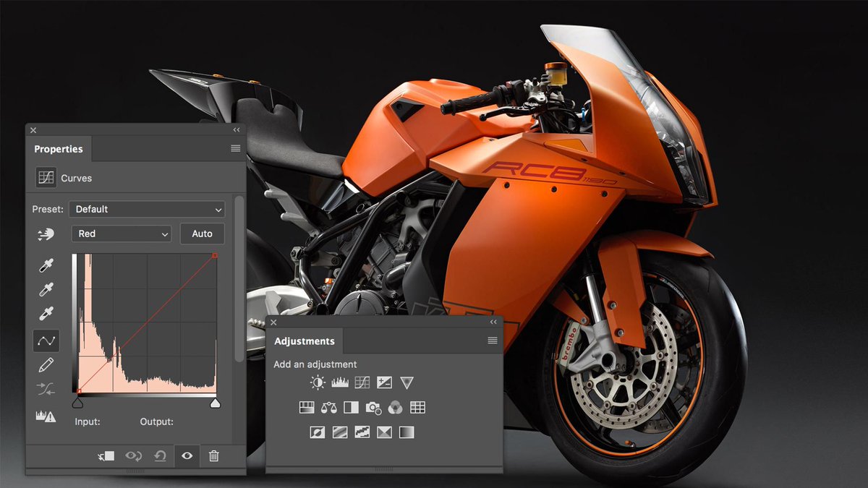Clip adjustment to the layer below
This screenshot has width=868, height=488.
coord(106,456)
